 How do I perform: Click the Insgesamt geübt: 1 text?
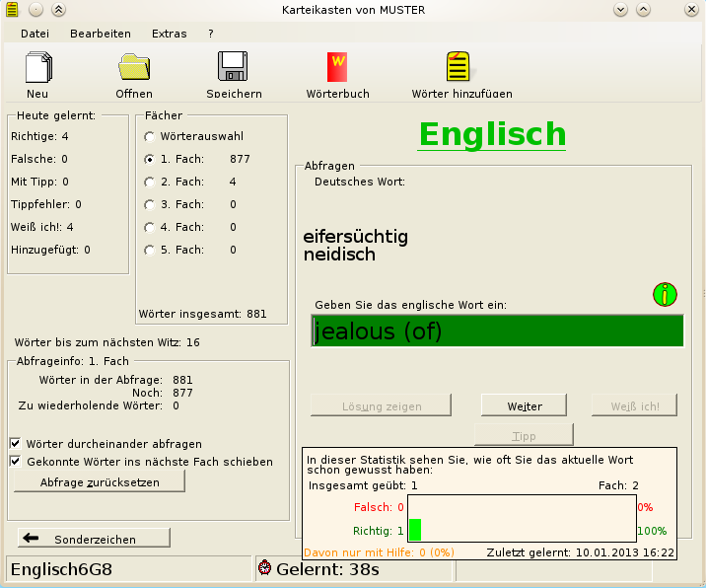click(x=363, y=485)
